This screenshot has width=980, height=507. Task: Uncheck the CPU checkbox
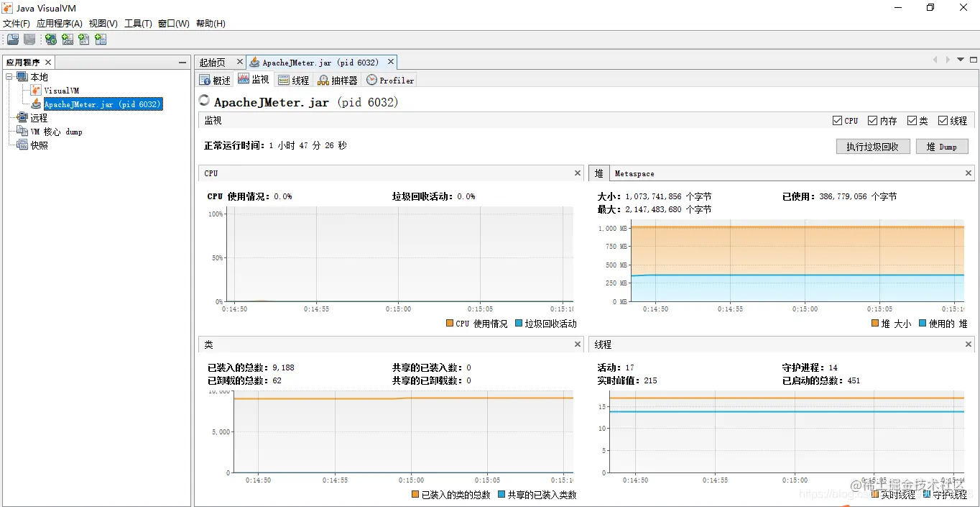click(x=837, y=121)
